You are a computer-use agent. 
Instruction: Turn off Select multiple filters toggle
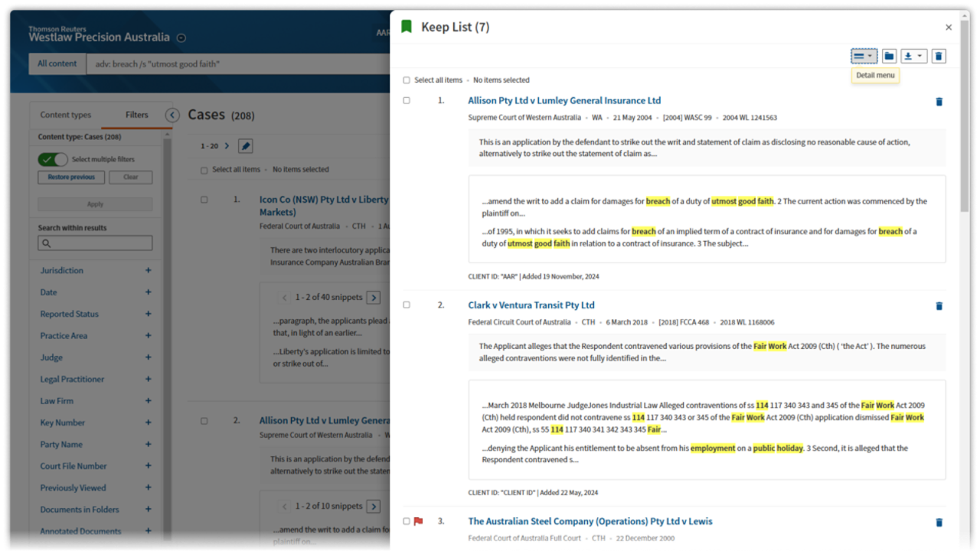[53, 159]
